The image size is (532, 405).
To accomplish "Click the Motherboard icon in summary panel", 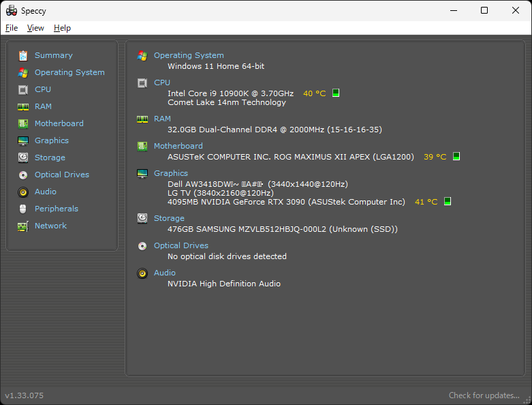I will (x=142, y=147).
